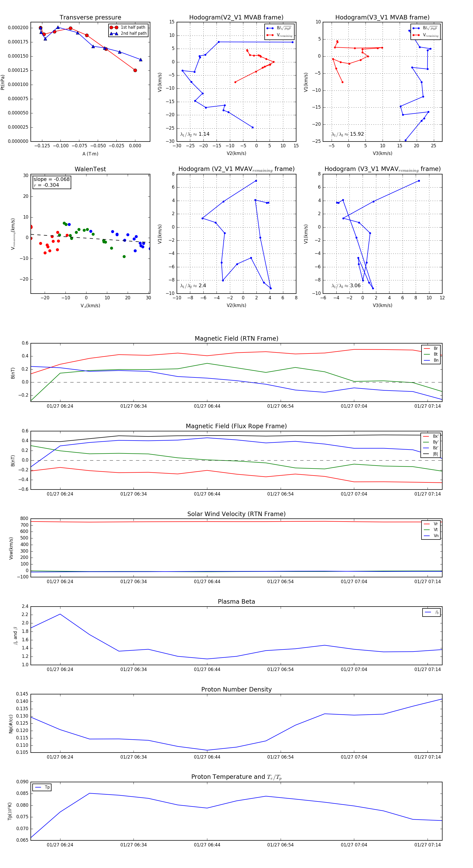Click the Hodogram V2_V1 MVAV remaining frame title
The height and width of the screenshot is (868, 473).
[x=236, y=169]
